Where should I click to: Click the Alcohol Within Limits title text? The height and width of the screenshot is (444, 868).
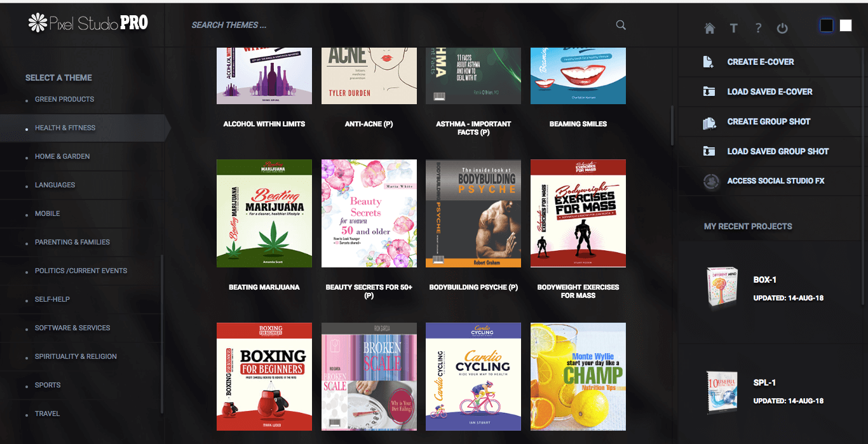tap(264, 124)
